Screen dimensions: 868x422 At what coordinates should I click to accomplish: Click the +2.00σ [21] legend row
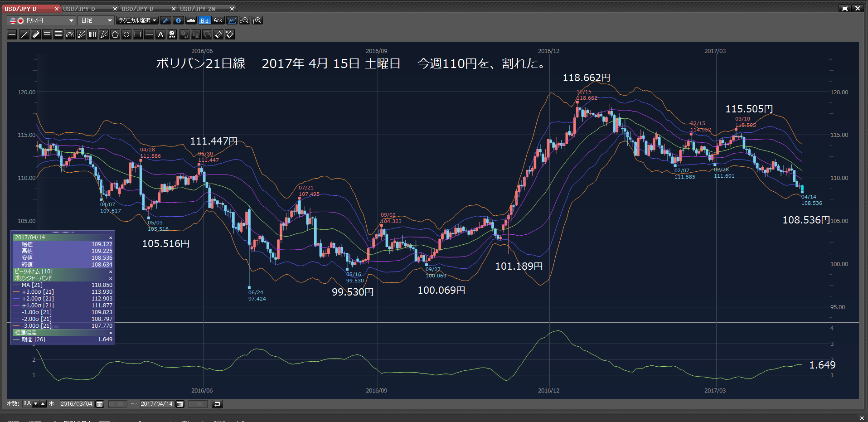63,299
